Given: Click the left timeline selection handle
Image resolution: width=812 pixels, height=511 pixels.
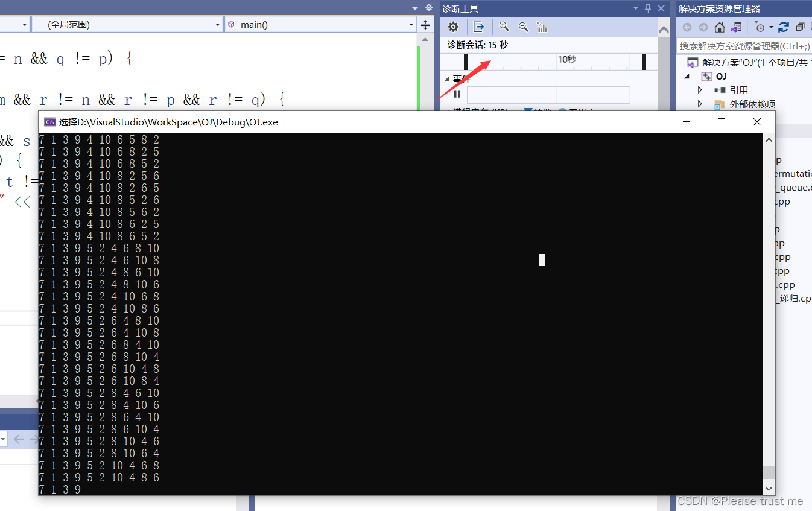Looking at the screenshot, I should tap(466, 62).
